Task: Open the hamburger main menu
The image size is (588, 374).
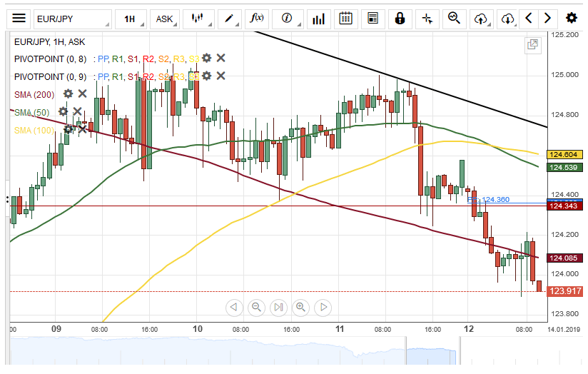Action: [x=19, y=19]
